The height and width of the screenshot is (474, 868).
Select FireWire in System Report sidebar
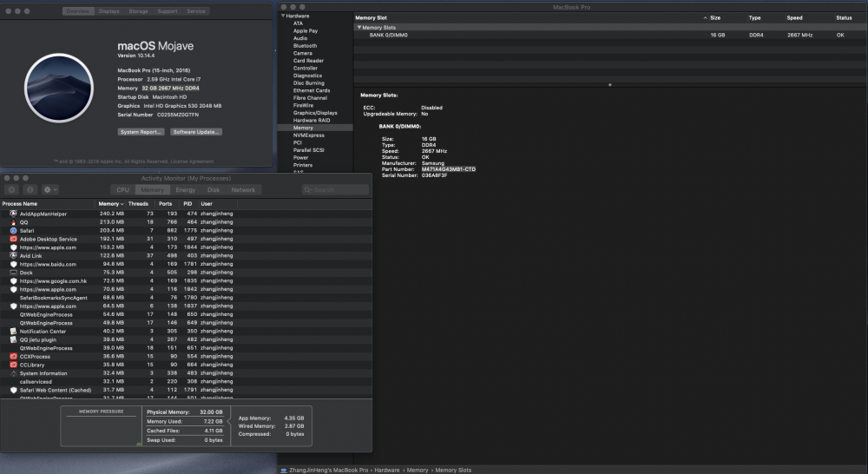[x=315, y=105]
